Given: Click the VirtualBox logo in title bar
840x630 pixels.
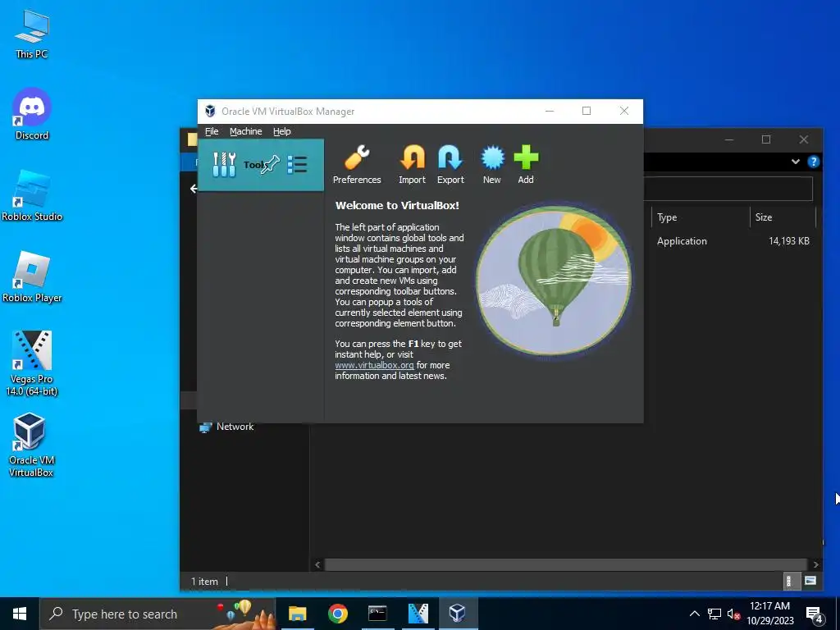Looking at the screenshot, I should (x=210, y=111).
